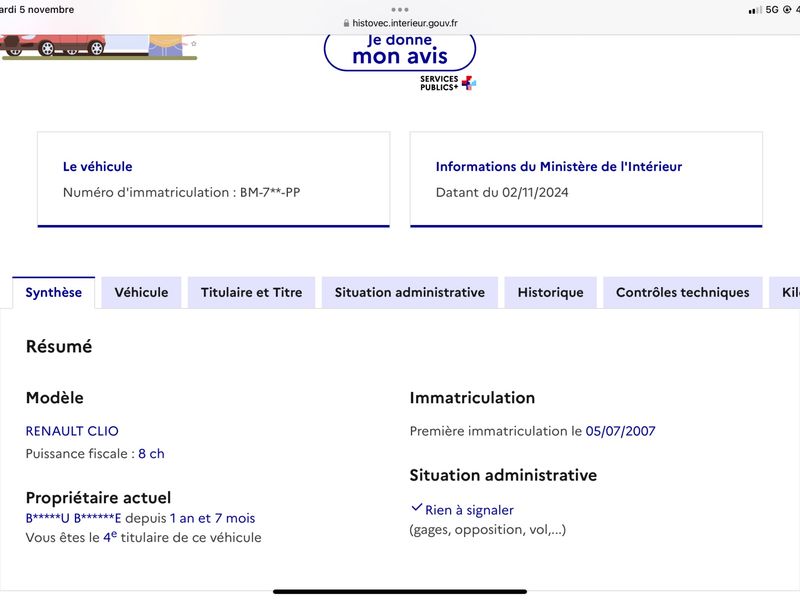Click the owner name B*****U B******E

coord(73,518)
